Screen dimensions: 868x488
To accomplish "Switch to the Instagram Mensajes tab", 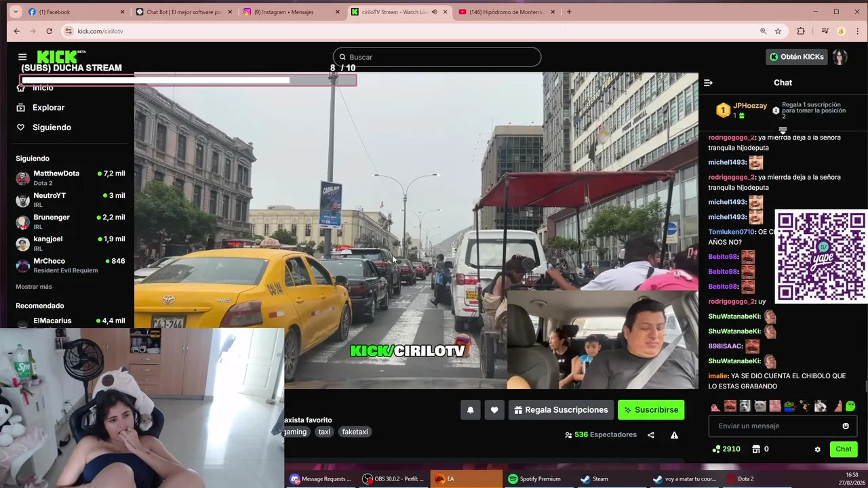I will click(x=292, y=12).
